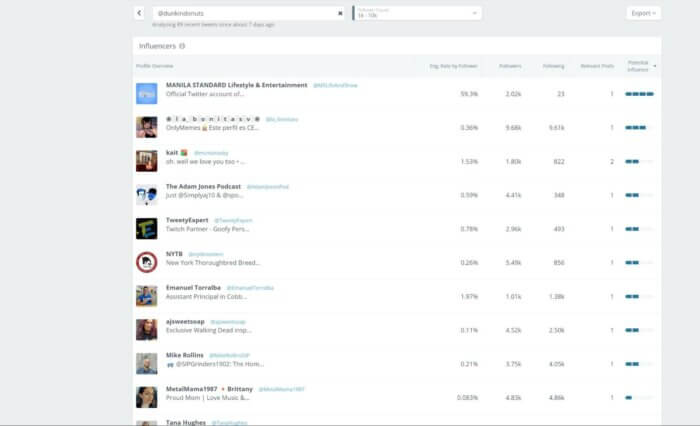Click MetalMama1987's profile picture
The height and width of the screenshot is (426, 700).
[146, 397]
